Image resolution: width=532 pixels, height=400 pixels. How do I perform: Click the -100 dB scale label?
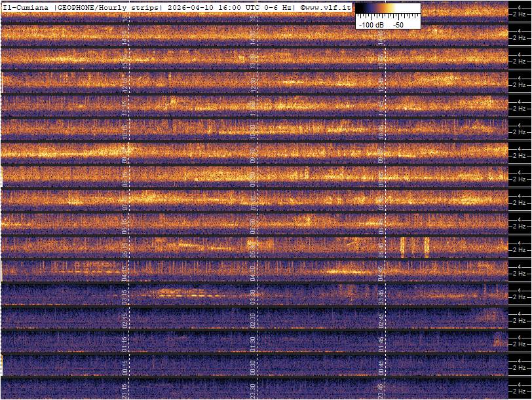point(371,24)
